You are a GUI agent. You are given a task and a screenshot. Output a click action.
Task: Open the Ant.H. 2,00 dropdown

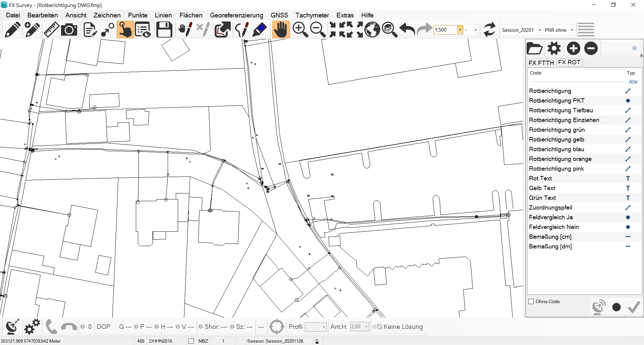[366, 327]
